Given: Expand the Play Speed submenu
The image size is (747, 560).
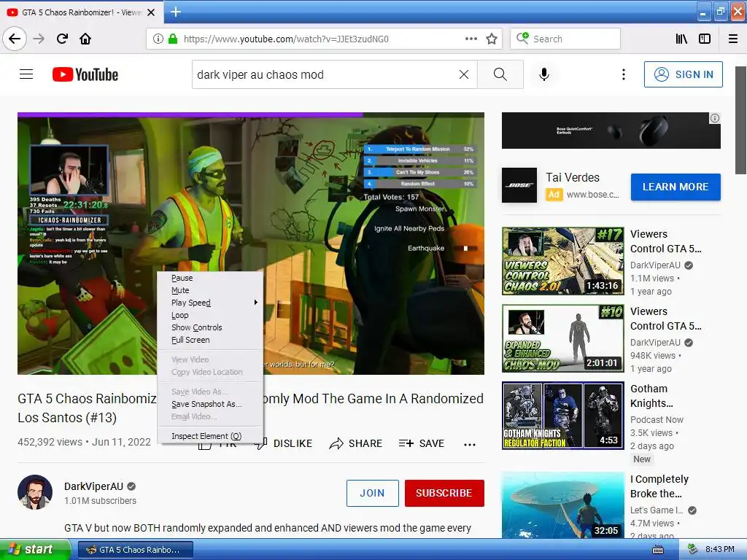Looking at the screenshot, I should pyautogui.click(x=210, y=303).
